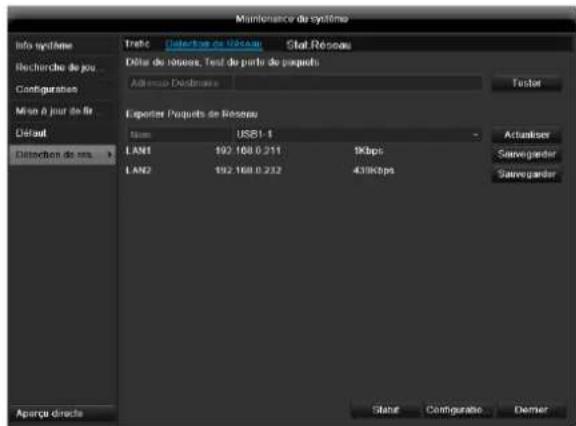
Task: Click the Aperçu directe button
Action: coord(62,414)
